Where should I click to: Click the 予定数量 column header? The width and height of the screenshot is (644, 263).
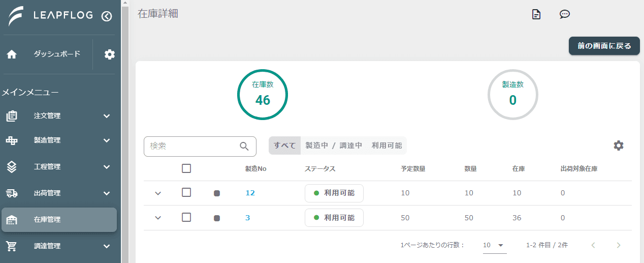(413, 168)
